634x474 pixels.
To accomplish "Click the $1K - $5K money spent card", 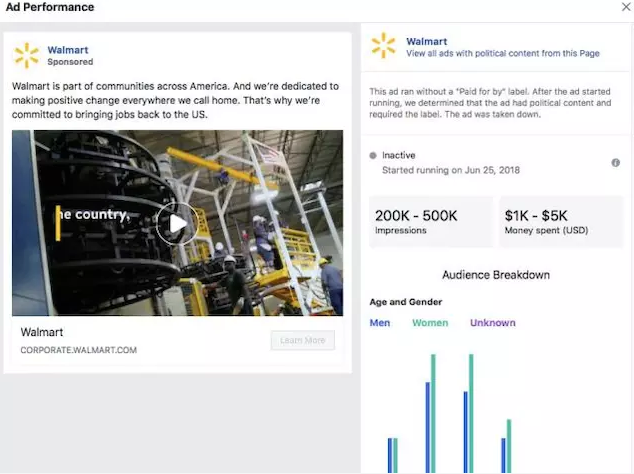I will tap(561, 221).
